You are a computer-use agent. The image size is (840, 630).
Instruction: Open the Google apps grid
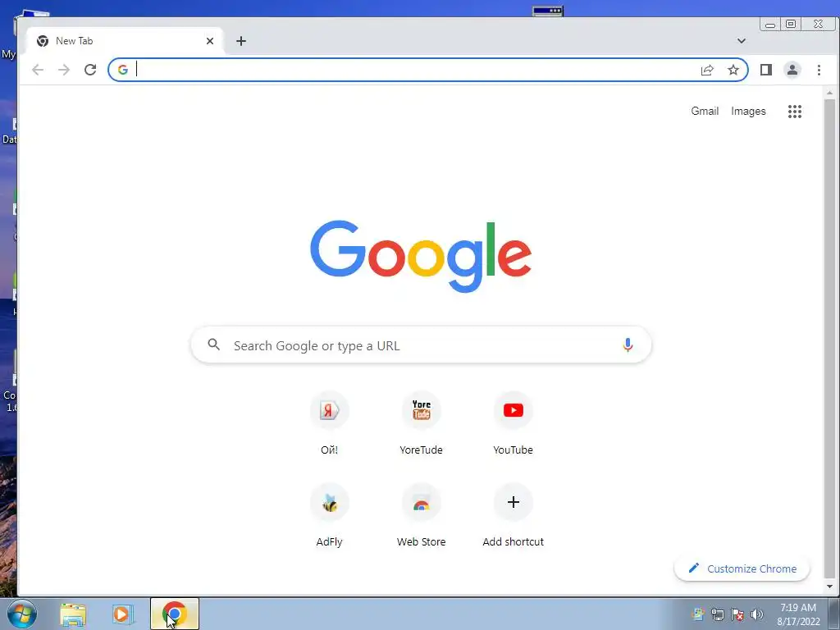(x=795, y=112)
